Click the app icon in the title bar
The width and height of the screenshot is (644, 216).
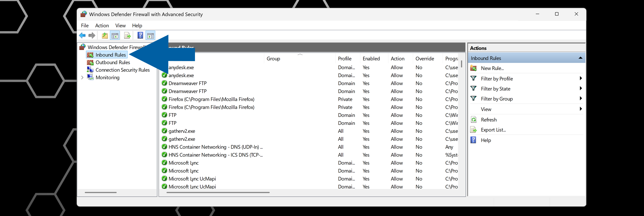84,14
